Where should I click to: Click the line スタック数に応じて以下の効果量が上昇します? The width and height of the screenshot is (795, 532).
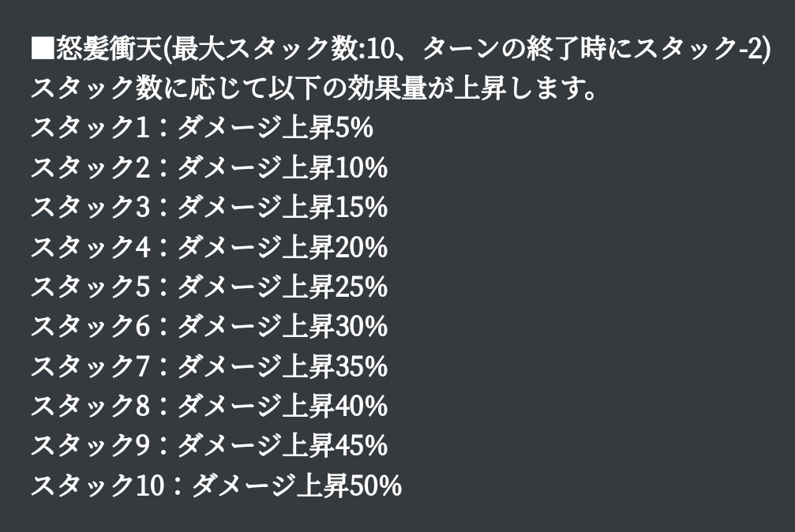[313, 88]
